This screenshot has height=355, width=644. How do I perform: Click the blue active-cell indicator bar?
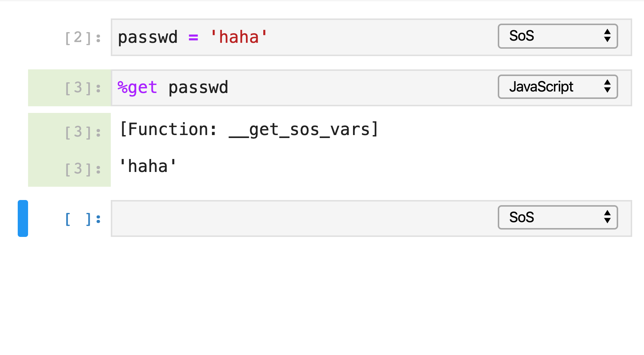tap(23, 218)
